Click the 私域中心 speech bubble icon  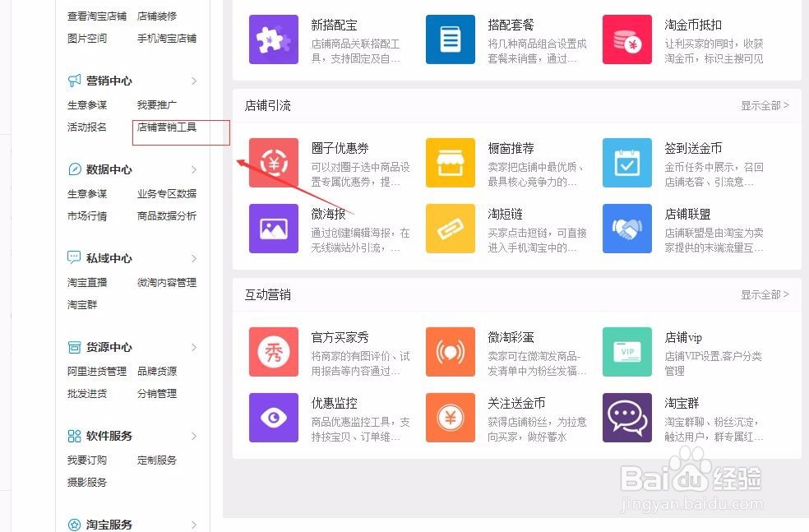tap(74, 257)
